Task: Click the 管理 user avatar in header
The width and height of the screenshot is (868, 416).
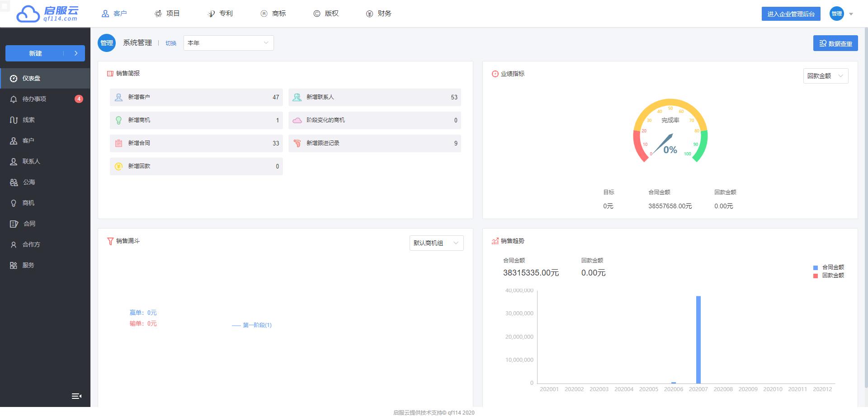Action: point(837,14)
